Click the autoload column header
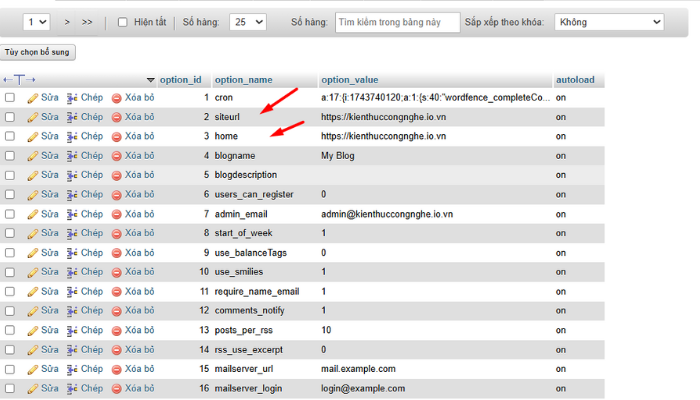 click(x=576, y=79)
